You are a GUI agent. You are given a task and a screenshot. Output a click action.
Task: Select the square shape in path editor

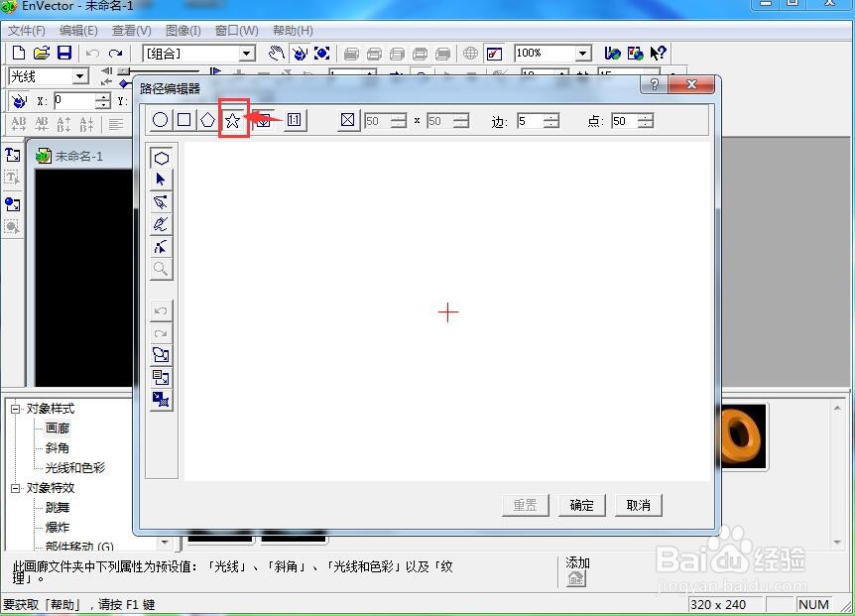pyautogui.click(x=184, y=120)
